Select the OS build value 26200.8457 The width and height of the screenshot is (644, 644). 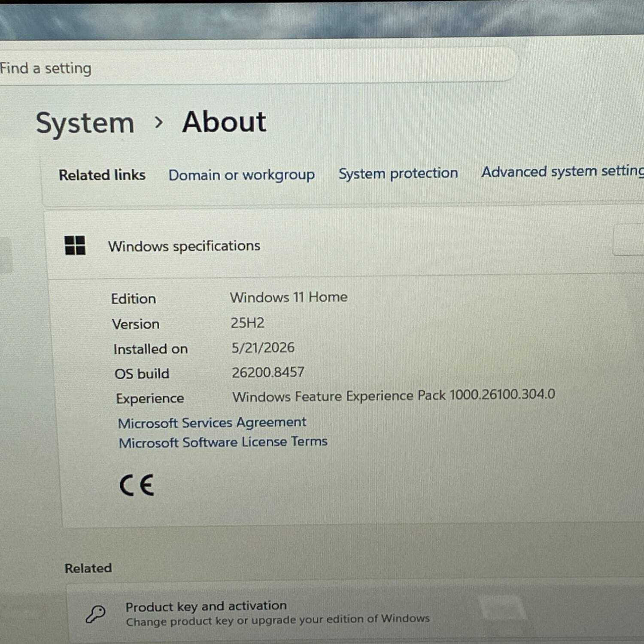268,372
